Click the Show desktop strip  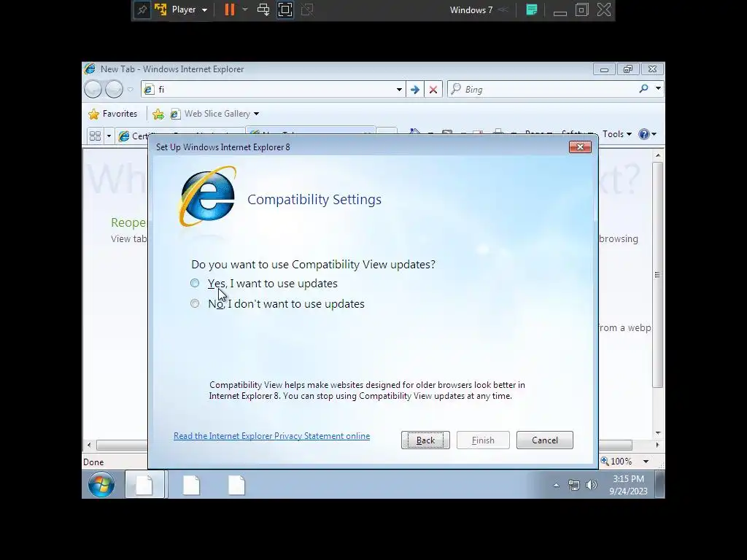tap(659, 485)
